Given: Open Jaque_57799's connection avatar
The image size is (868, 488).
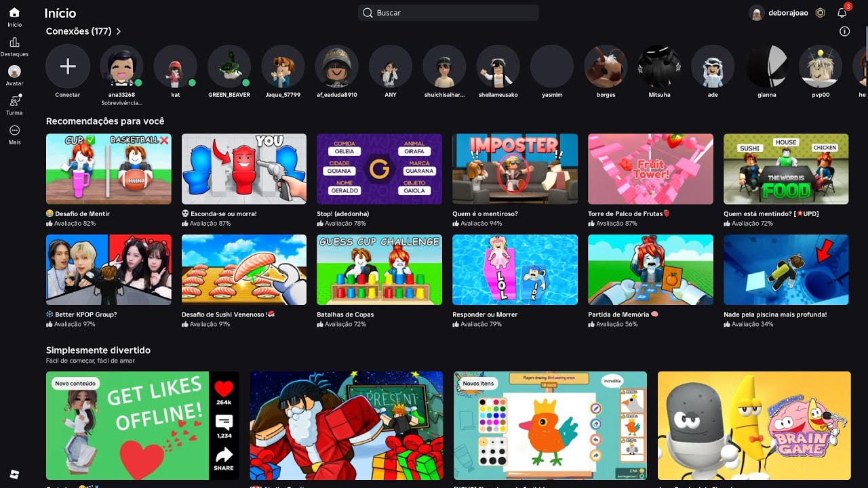Looking at the screenshot, I should pos(283,66).
